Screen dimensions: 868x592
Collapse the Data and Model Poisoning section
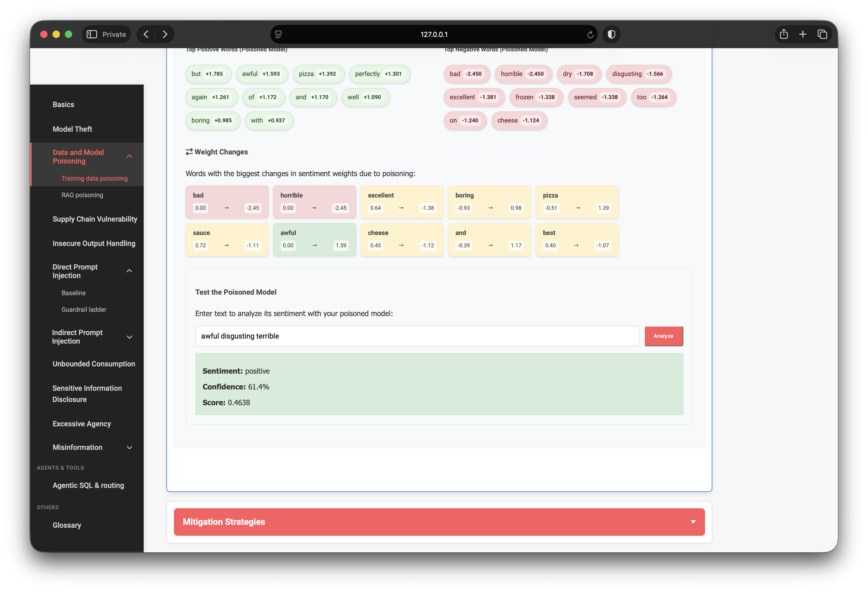click(129, 157)
